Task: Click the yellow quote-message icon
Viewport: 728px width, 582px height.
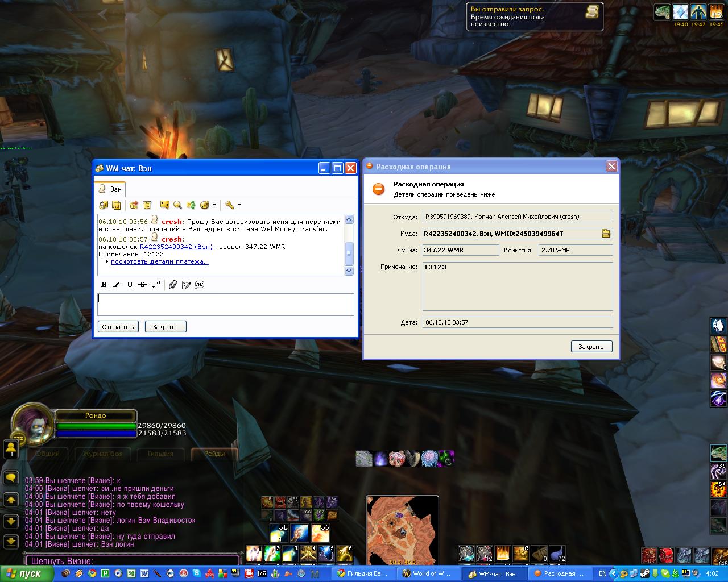Action: pyautogui.click(x=164, y=205)
